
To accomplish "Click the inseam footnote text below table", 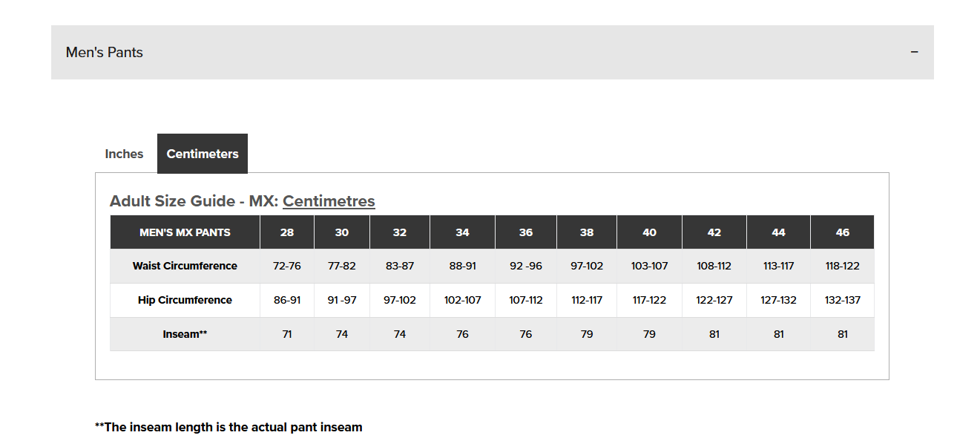I will click(x=228, y=427).
